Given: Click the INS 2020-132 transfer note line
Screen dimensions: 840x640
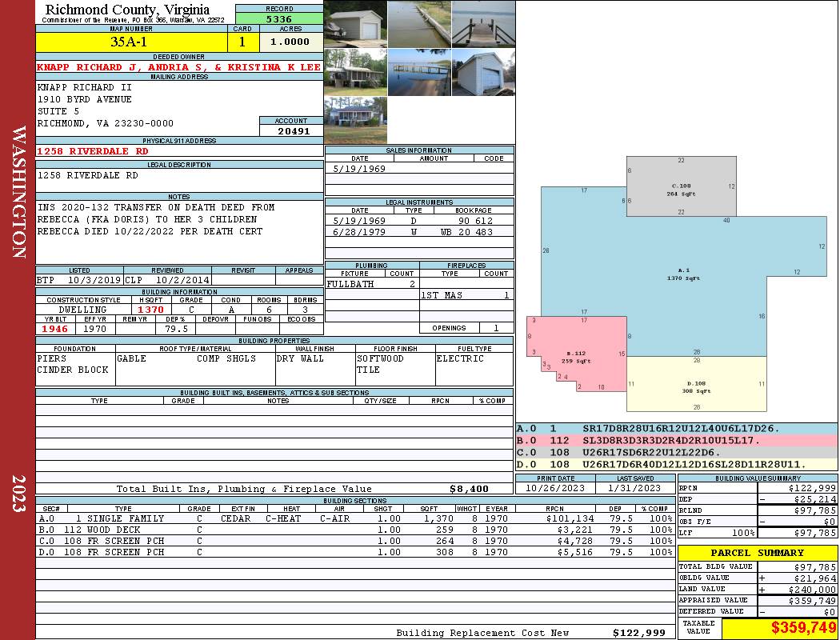Looking at the screenshot, I should coord(156,207).
